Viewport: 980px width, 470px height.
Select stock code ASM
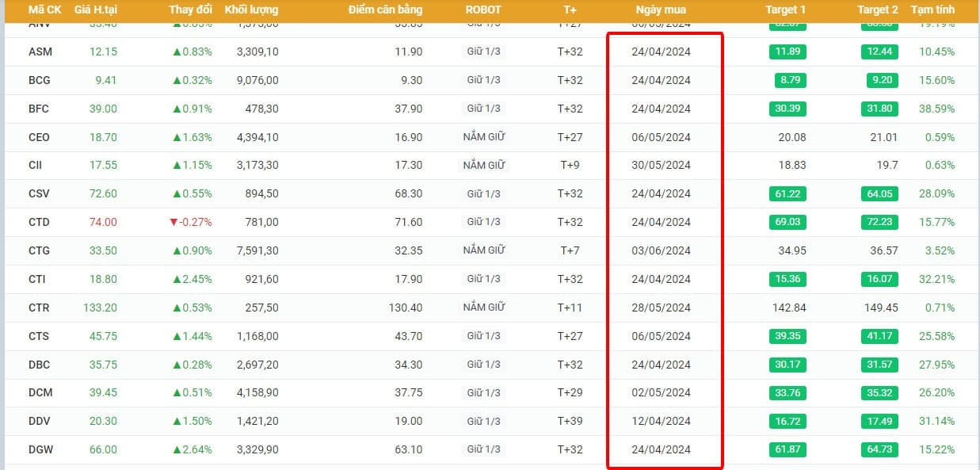click(40, 52)
